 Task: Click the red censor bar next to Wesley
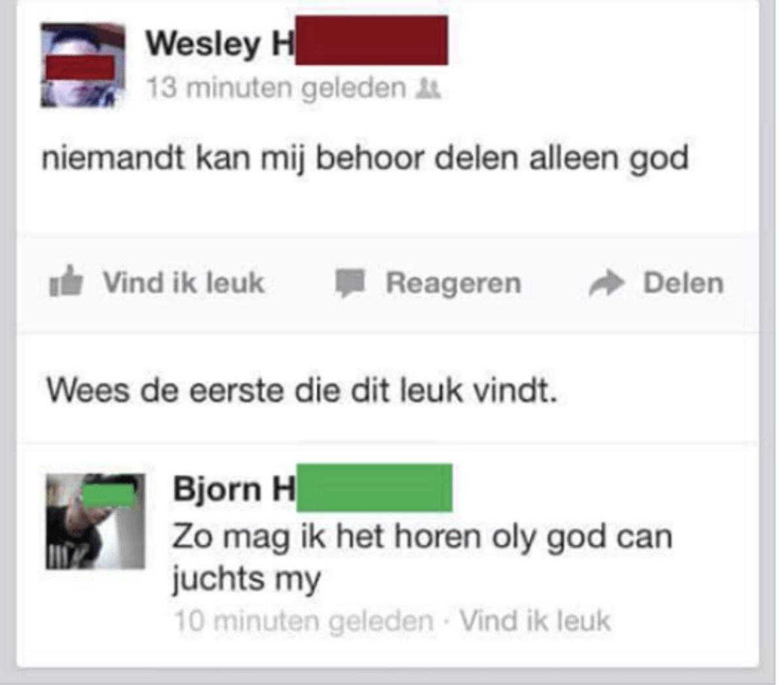point(372,40)
